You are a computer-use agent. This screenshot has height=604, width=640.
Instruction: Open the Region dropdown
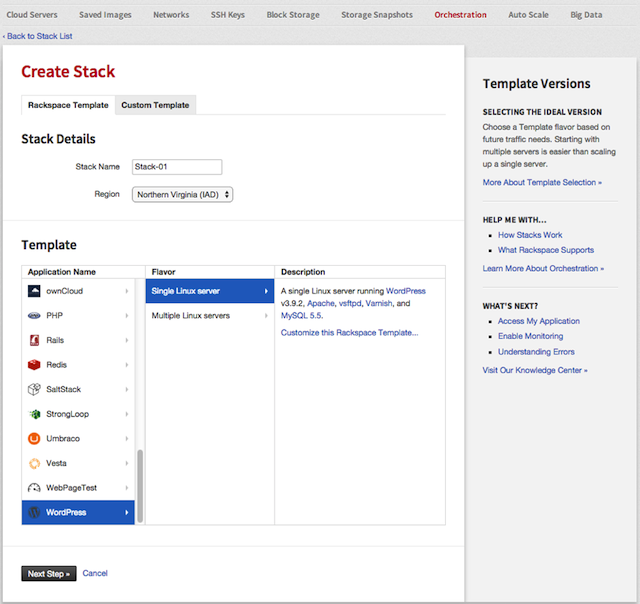[182, 195]
